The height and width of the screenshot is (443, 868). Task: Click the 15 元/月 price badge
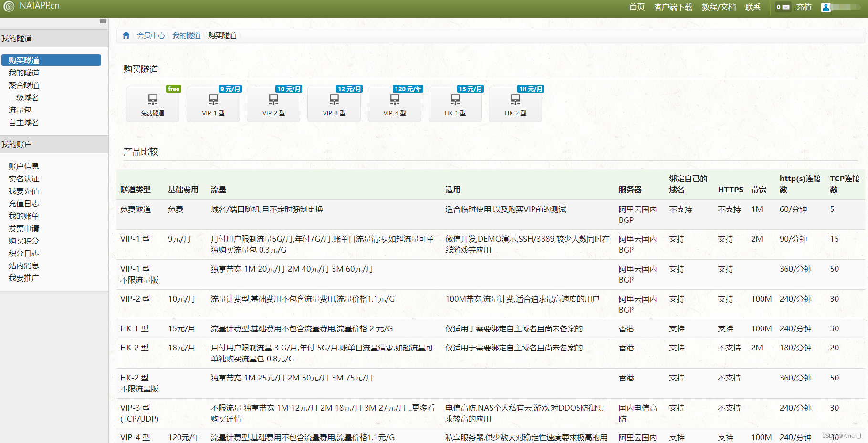click(x=471, y=89)
